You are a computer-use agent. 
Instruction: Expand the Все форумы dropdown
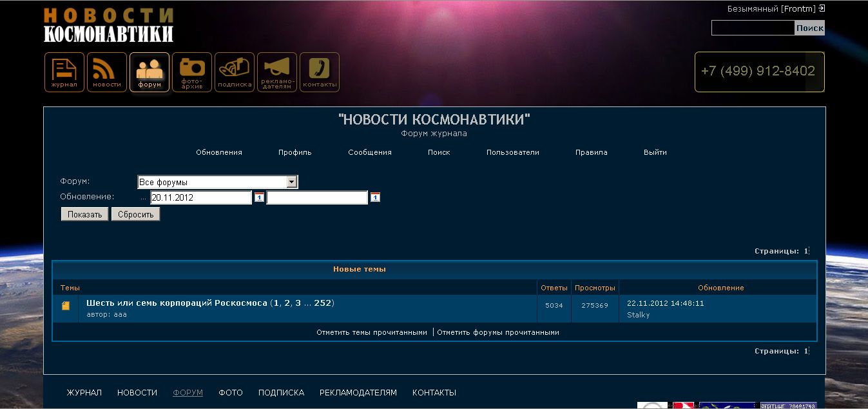[291, 182]
